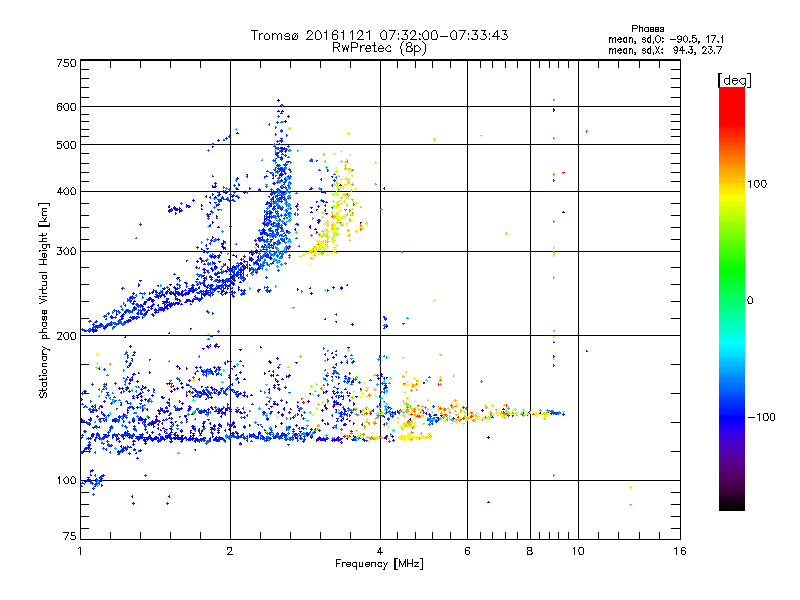Click the 'Stationary phase Virtual Height [km]' axis label
Screen dimensions: 800x600
44,300
